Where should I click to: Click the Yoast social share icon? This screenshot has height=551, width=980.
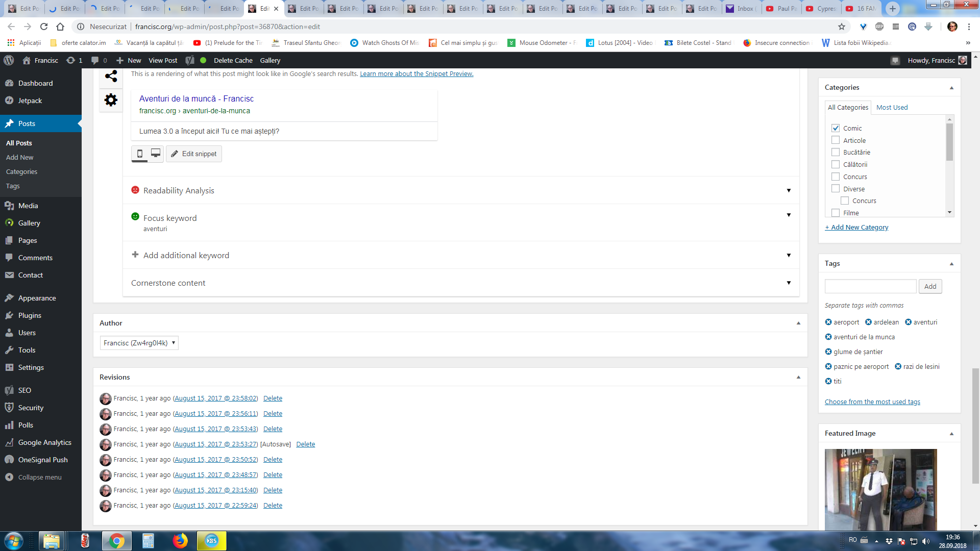tap(111, 77)
